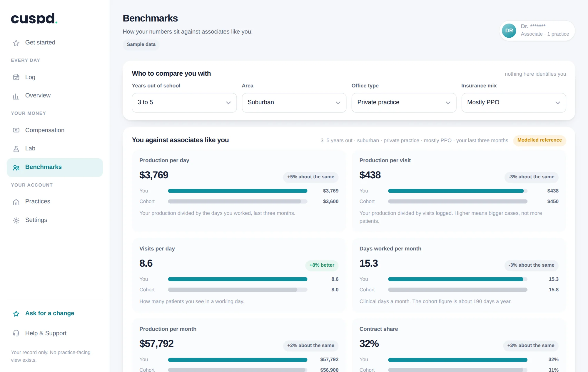Click the Cohort value $3,600

[x=331, y=202]
